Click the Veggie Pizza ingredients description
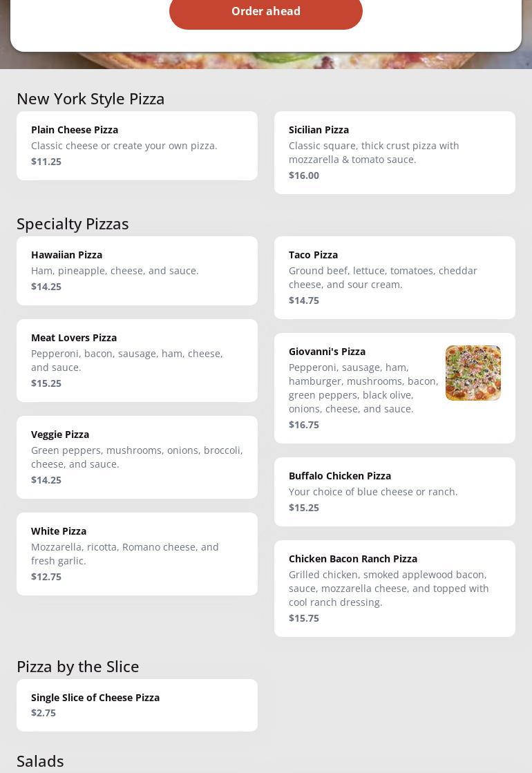Viewport: 532px width, 773px height. (137, 457)
